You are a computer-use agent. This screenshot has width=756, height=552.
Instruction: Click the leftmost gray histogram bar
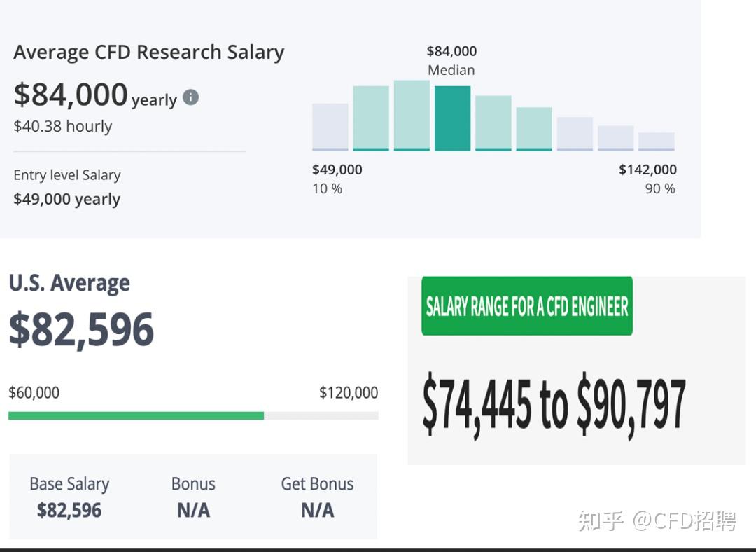330,127
